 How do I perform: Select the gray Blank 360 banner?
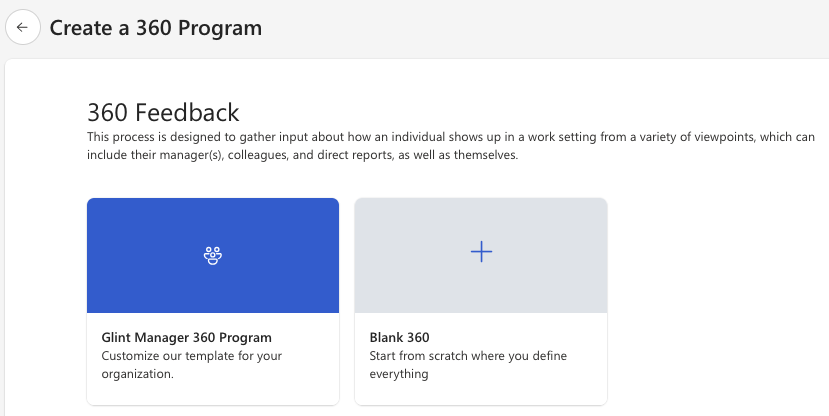click(481, 255)
